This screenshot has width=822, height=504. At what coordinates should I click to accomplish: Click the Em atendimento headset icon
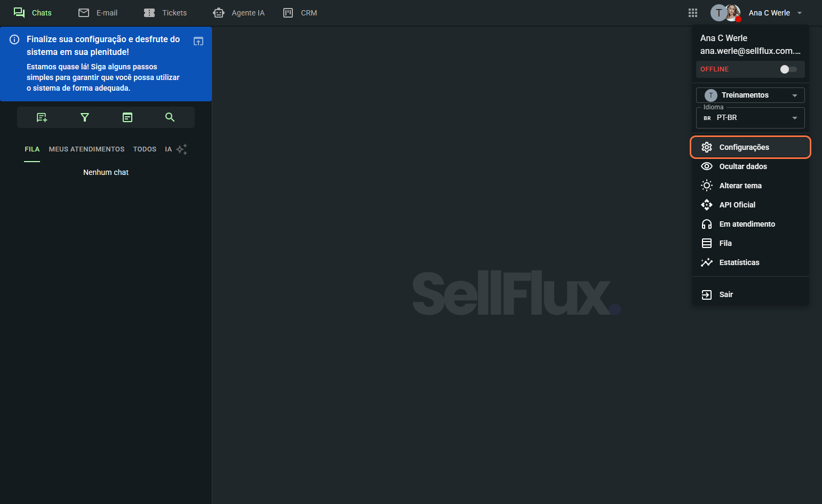click(x=707, y=224)
